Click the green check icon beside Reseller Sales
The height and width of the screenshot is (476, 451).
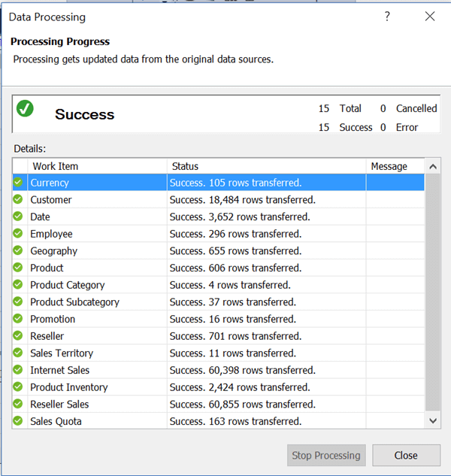18,404
